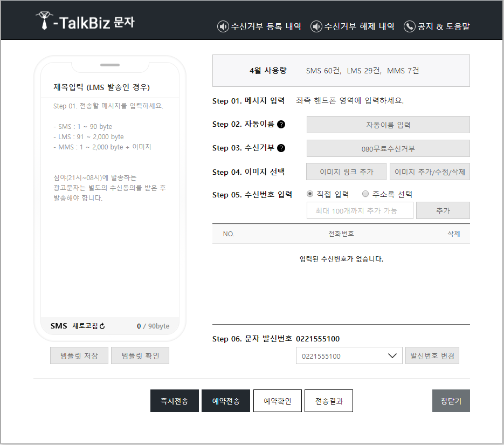Open 공지 & 도움말 menu
Viewport: 504px width, 445px height.
[443, 26]
